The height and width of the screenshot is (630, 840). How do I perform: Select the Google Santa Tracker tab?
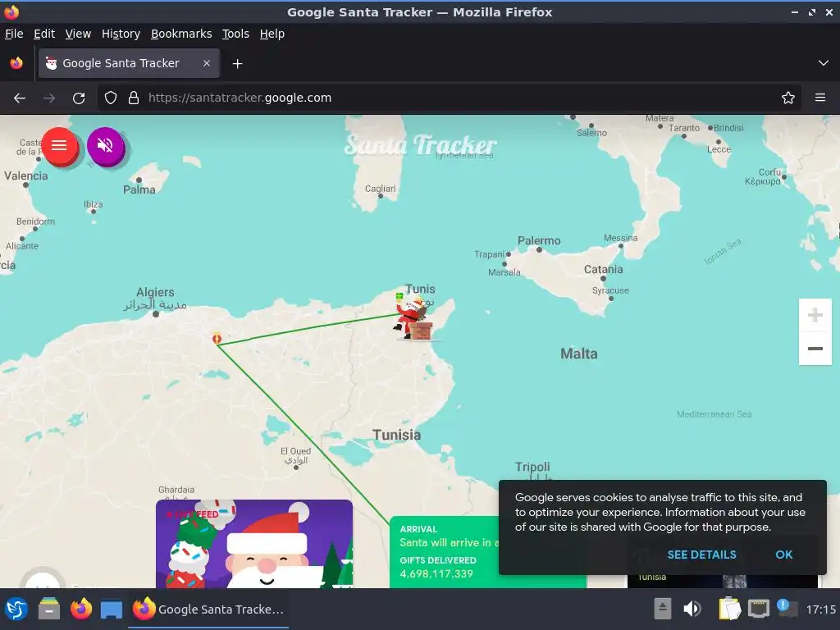click(129, 63)
